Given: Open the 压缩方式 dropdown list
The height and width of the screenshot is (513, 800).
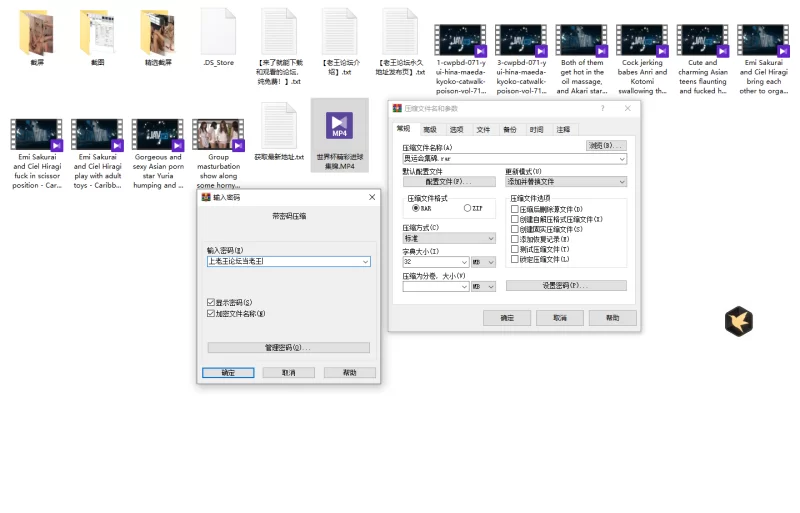Looking at the screenshot, I should [490, 239].
